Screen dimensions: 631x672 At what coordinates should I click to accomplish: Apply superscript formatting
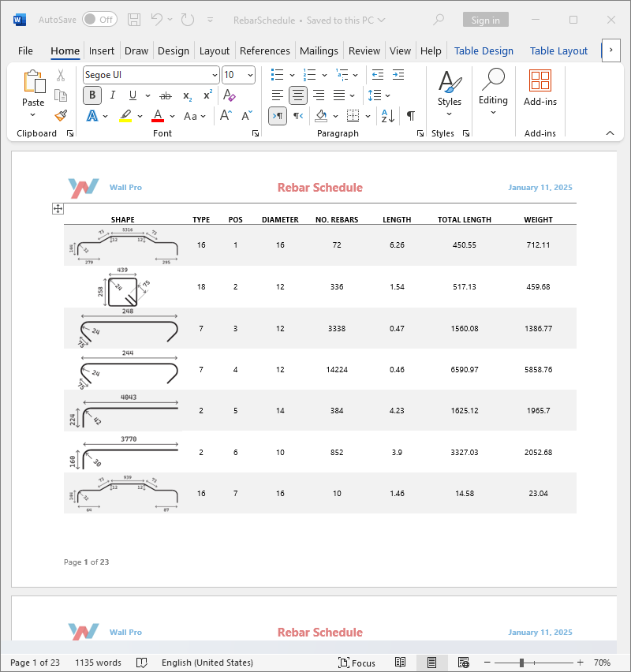pos(208,95)
